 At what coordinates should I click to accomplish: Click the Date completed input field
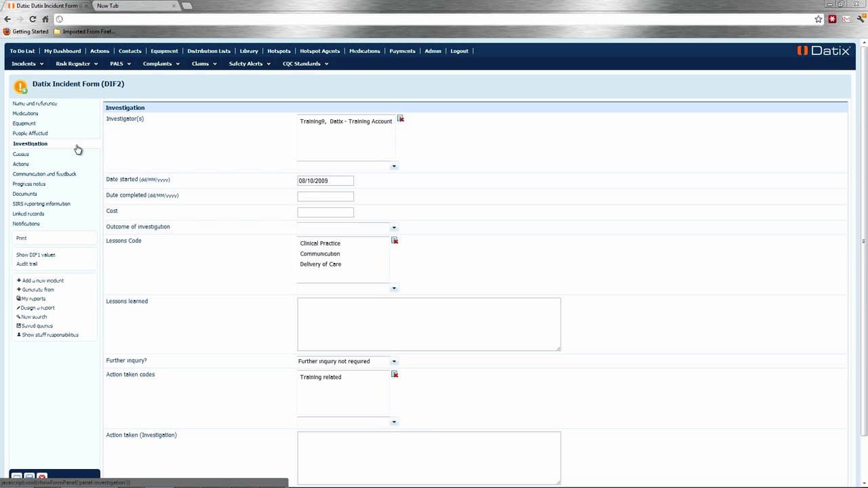(325, 197)
